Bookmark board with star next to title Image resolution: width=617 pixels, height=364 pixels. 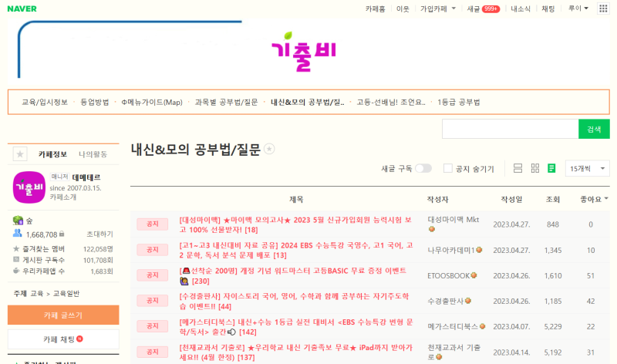click(x=269, y=149)
